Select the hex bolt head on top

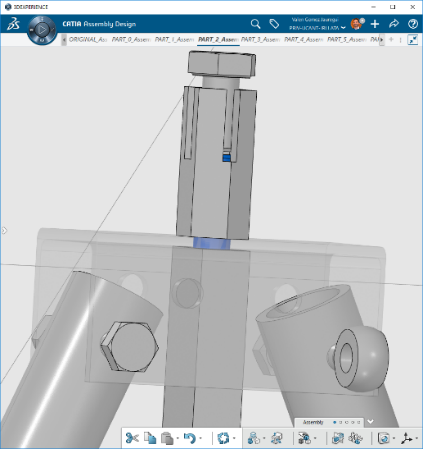221,64
